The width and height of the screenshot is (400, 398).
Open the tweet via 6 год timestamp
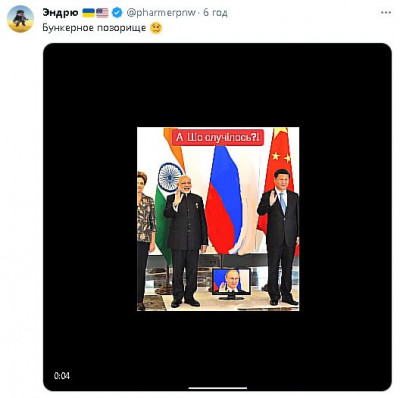point(215,13)
